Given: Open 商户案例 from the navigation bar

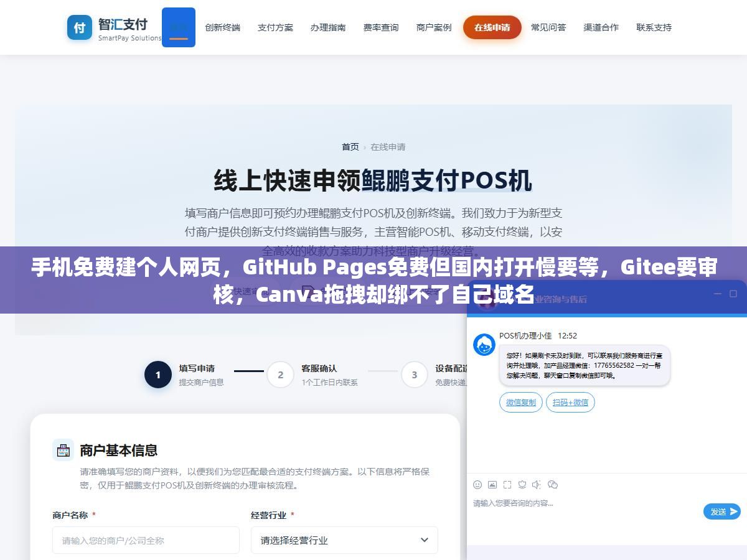Looking at the screenshot, I should (x=434, y=27).
